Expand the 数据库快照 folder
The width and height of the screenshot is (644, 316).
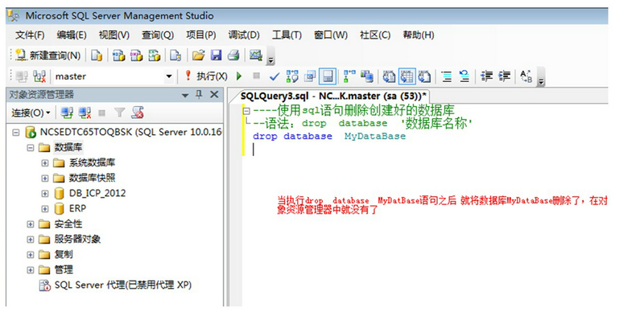coord(45,179)
